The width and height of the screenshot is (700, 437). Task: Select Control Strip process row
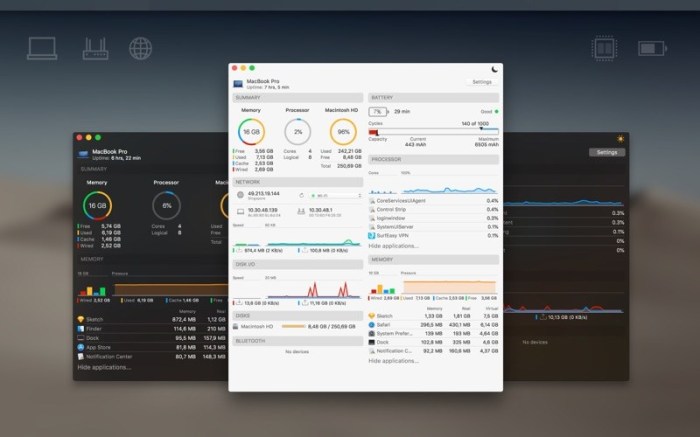(x=433, y=209)
